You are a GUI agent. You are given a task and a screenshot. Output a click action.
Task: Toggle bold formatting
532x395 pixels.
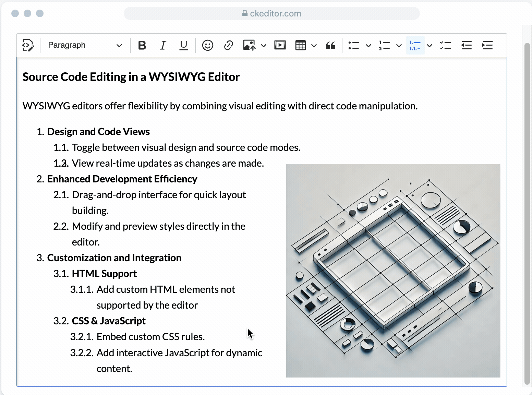coord(142,45)
